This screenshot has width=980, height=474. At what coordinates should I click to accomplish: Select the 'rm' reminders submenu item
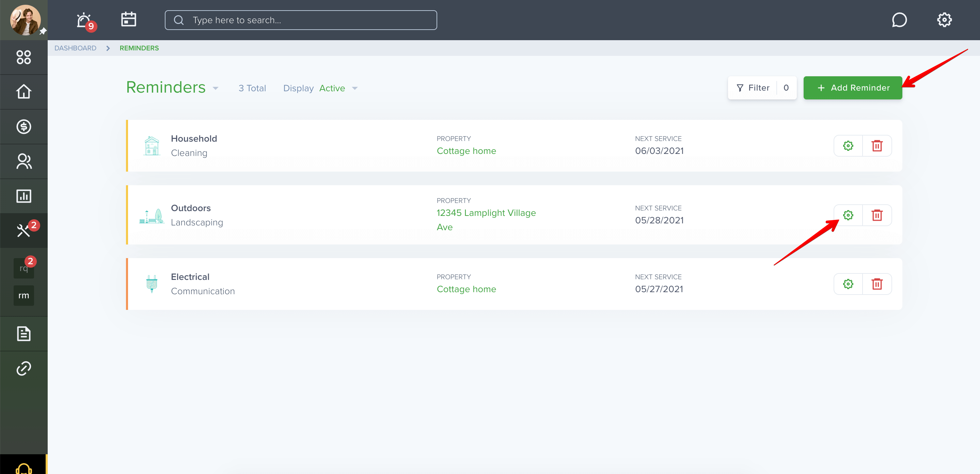point(23,296)
